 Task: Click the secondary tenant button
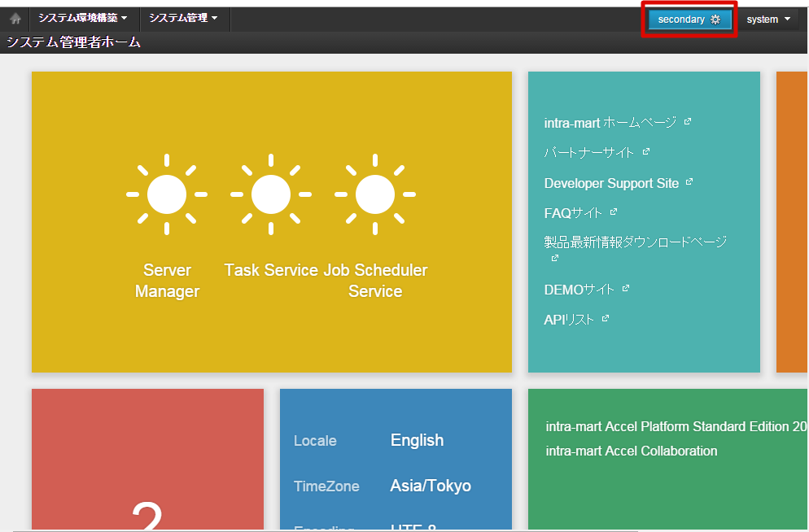689,20
